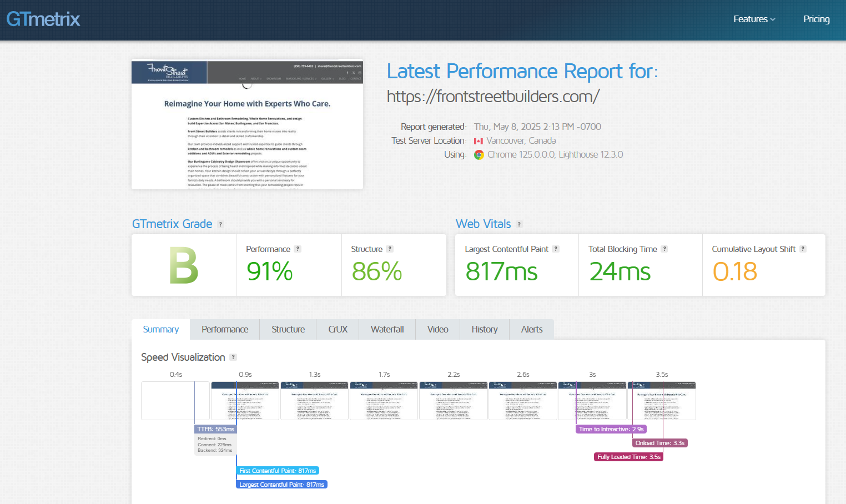Open help icon next to GTmetrix Grade
This screenshot has height=504, width=846.
pos(220,224)
